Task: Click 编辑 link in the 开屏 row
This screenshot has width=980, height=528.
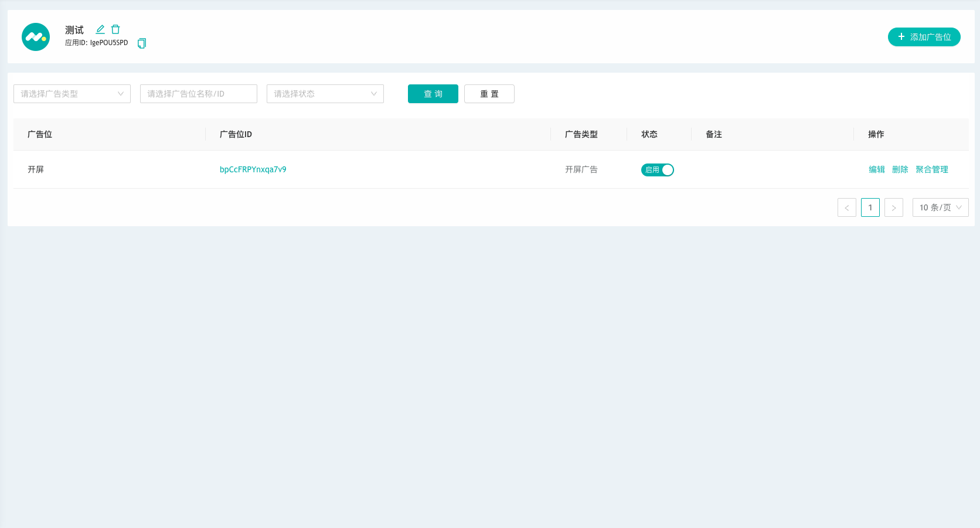Action: [876, 169]
